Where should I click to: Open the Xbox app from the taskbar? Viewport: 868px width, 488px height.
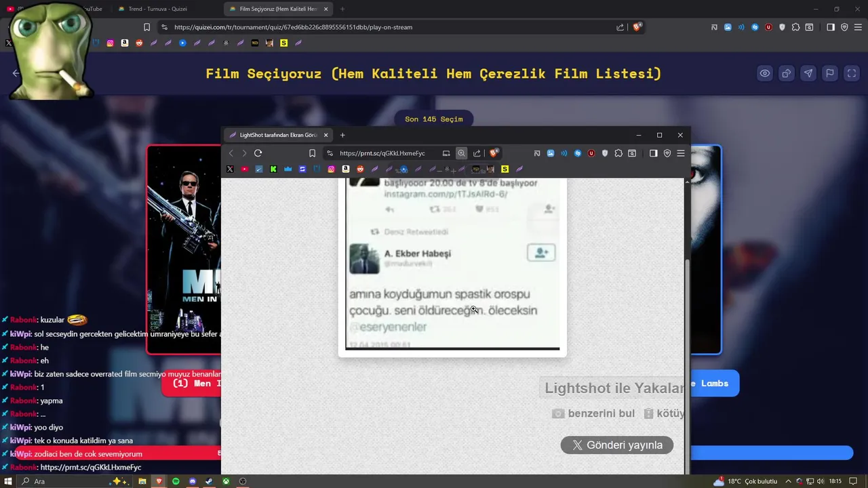(x=226, y=481)
